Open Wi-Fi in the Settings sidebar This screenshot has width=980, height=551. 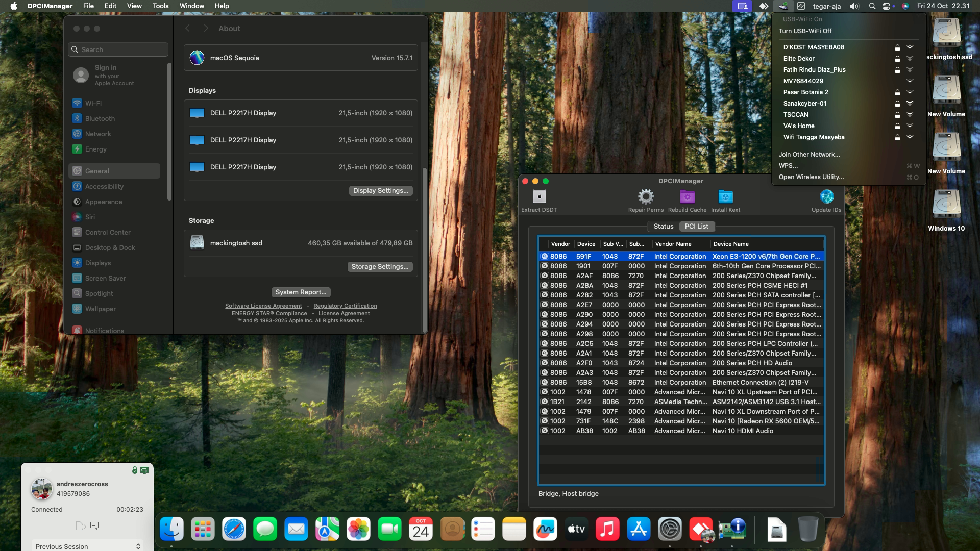114,103
